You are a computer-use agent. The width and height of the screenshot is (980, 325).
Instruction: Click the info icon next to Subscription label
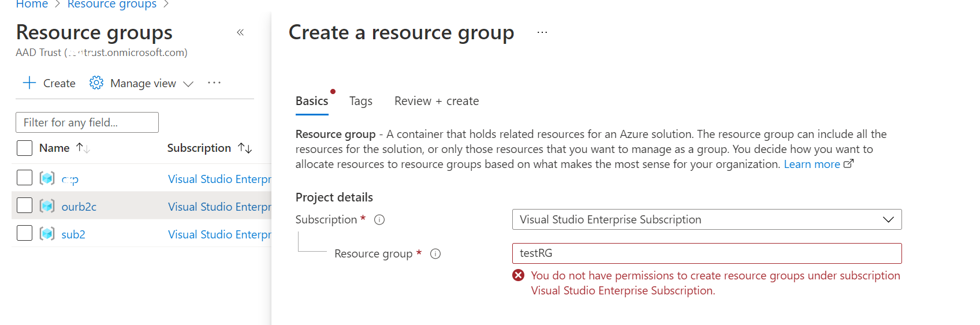(x=379, y=220)
